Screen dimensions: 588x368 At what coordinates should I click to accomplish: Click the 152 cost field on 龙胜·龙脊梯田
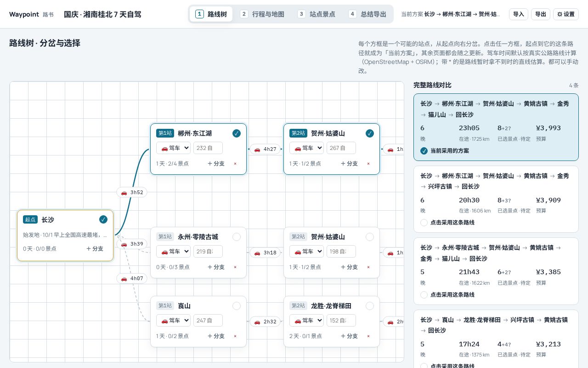point(341,321)
